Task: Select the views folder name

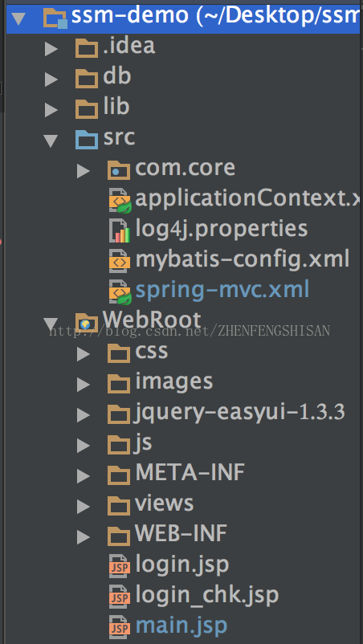Action: click(165, 503)
